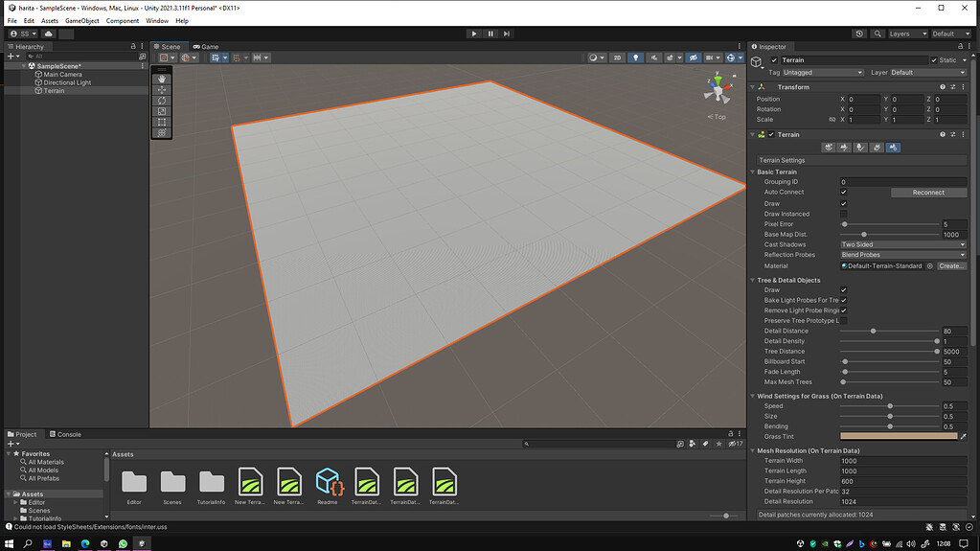Toggle the Static checkbox
980x551 pixels.
[x=934, y=60]
